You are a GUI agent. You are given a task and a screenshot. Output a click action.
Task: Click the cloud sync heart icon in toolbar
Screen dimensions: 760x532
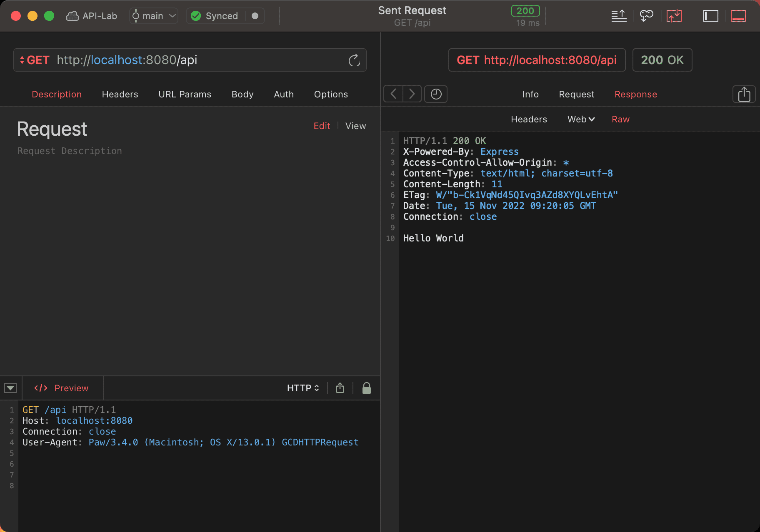[647, 16]
